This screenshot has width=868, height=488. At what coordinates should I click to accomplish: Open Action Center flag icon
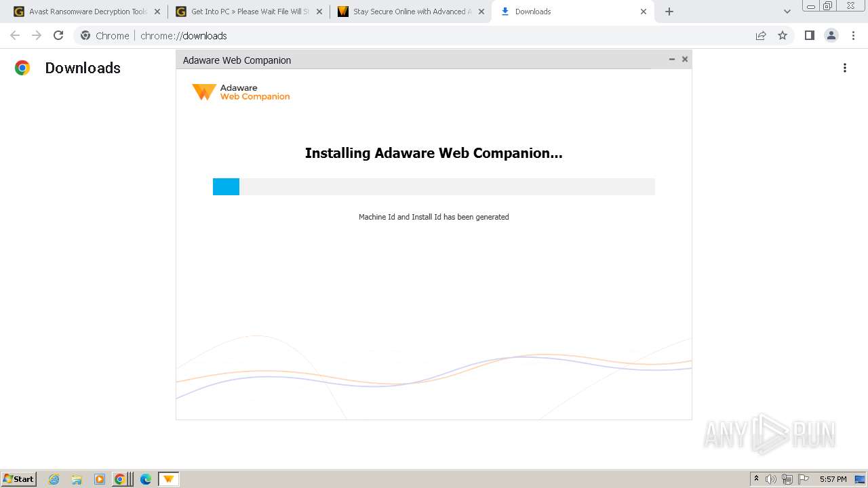804,479
